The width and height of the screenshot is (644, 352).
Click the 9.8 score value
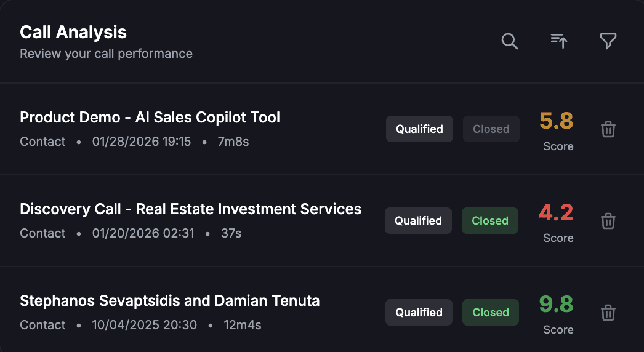pos(556,305)
